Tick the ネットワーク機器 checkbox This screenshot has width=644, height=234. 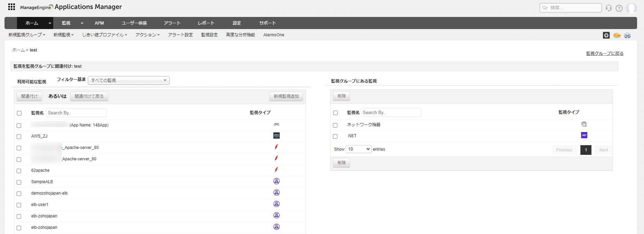click(335, 125)
